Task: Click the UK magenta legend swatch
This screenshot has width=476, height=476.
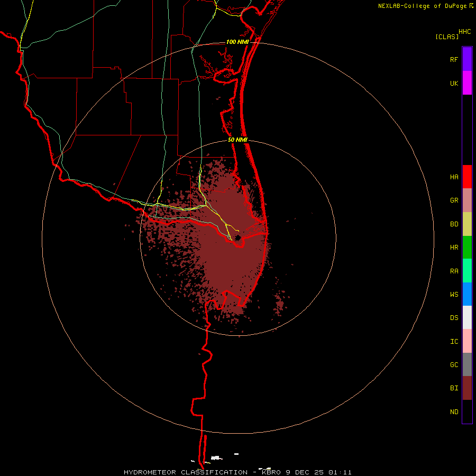Action: (467, 83)
